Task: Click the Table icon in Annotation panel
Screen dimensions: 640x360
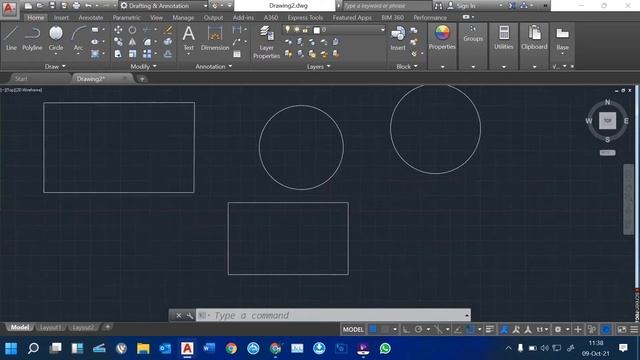Action: (237, 53)
